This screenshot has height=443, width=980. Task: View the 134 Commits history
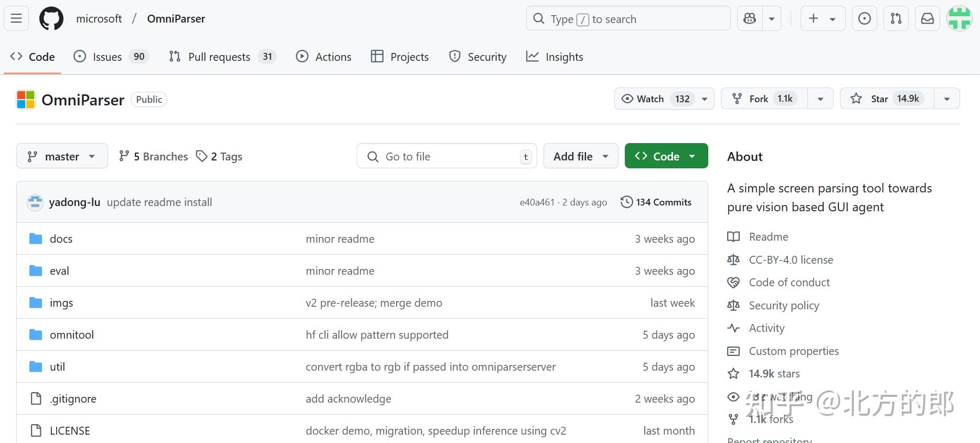[656, 202]
